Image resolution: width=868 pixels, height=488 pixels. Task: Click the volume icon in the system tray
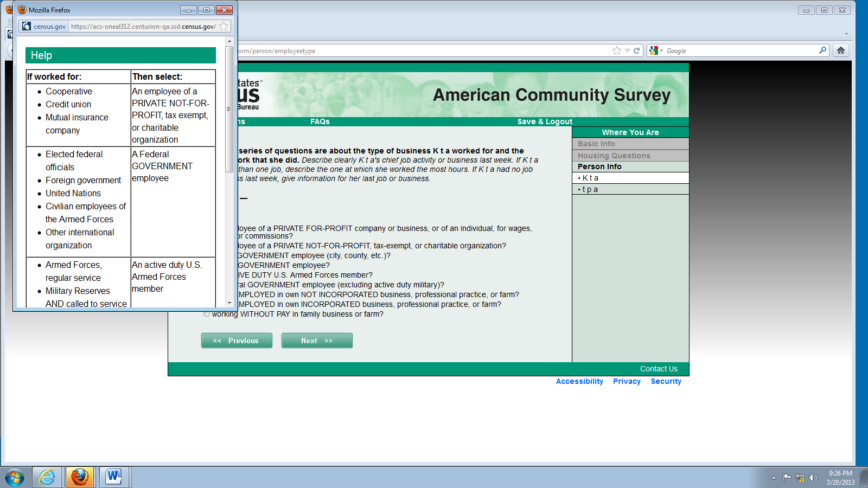pyautogui.click(x=813, y=478)
